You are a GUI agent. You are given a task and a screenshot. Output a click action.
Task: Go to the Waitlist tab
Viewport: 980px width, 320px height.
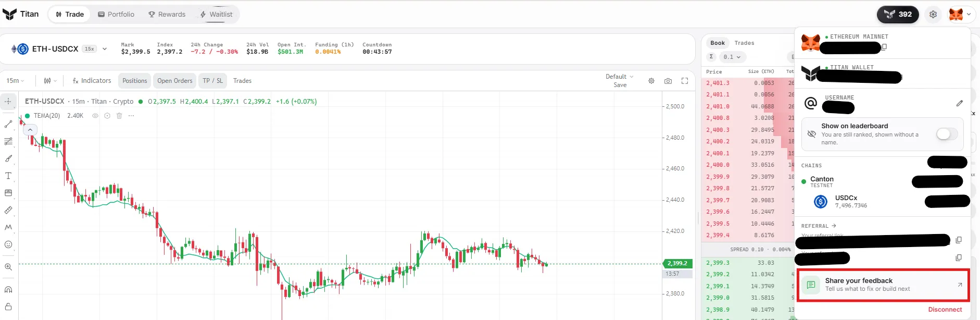click(x=217, y=15)
